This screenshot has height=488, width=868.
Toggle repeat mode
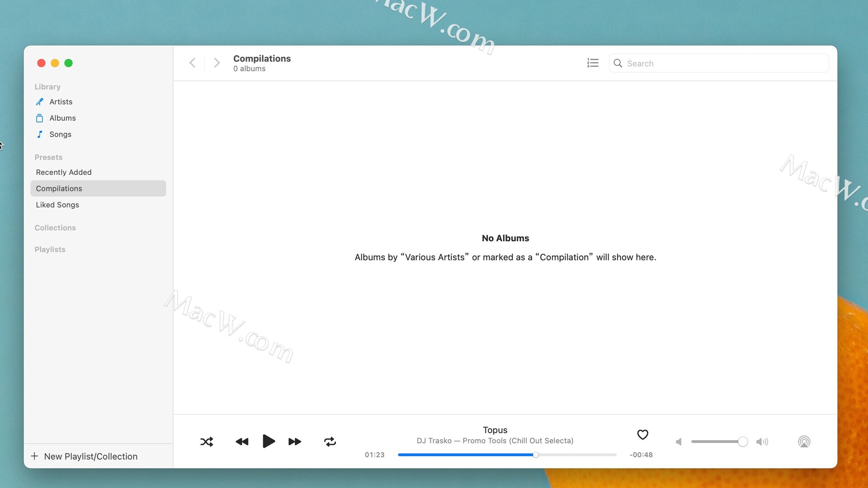(330, 441)
